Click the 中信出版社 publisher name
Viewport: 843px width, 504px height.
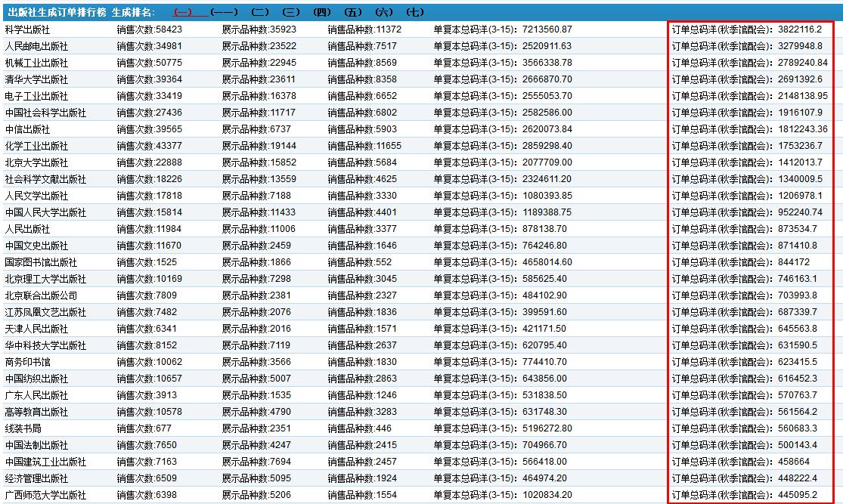click(27, 129)
